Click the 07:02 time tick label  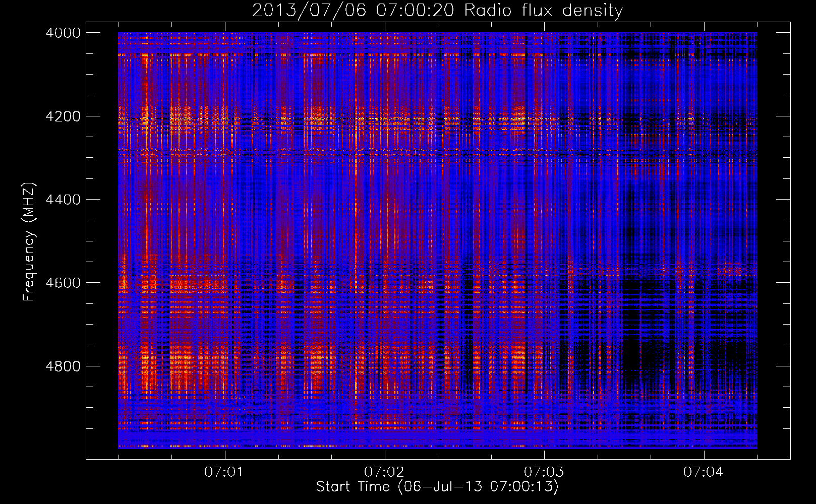pyautogui.click(x=384, y=472)
